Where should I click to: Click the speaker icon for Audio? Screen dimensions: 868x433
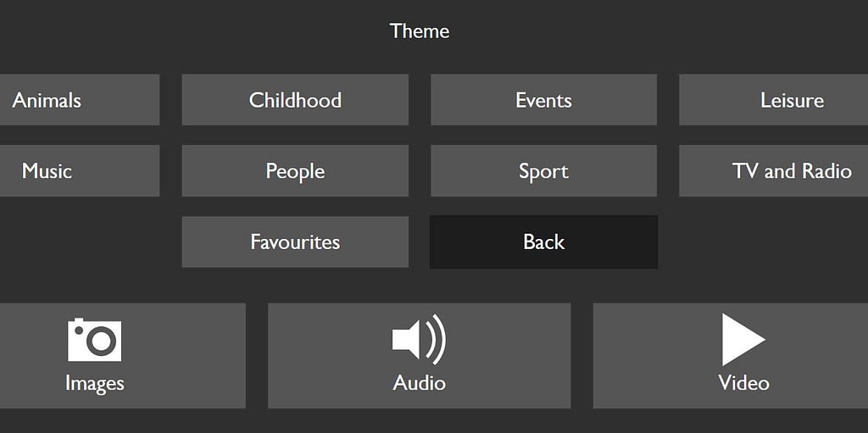click(419, 340)
